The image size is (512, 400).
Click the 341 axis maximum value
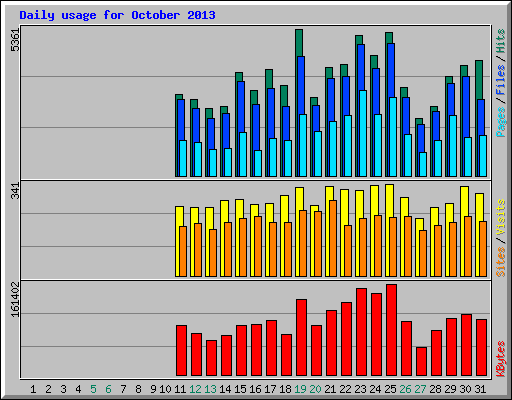[x=15, y=191]
